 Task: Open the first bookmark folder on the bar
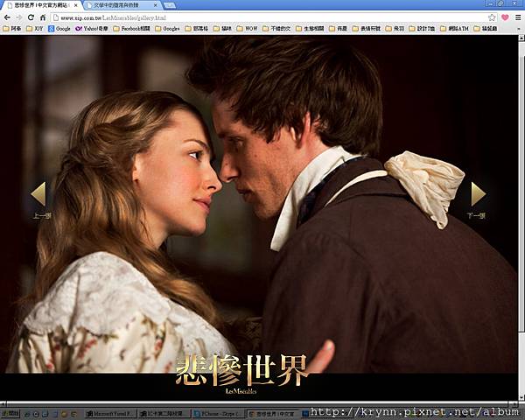12,29
